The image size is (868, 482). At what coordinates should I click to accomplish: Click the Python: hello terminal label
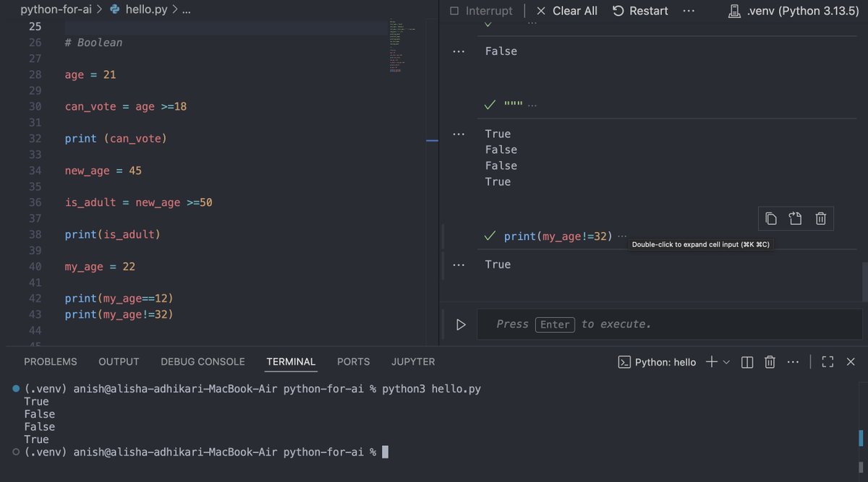pyautogui.click(x=657, y=362)
